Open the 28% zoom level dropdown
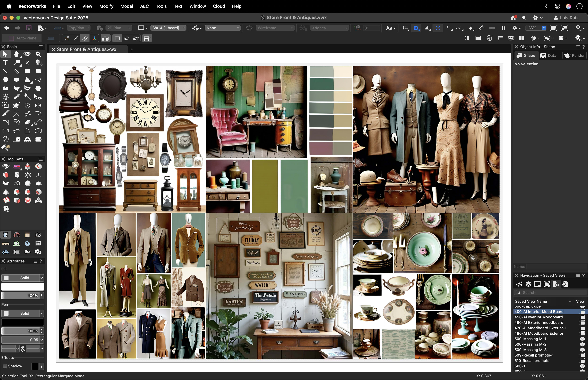 [544, 28]
